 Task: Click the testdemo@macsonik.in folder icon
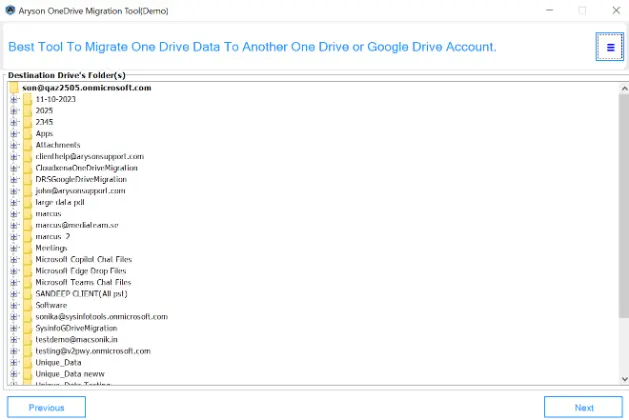pyautogui.click(x=27, y=340)
